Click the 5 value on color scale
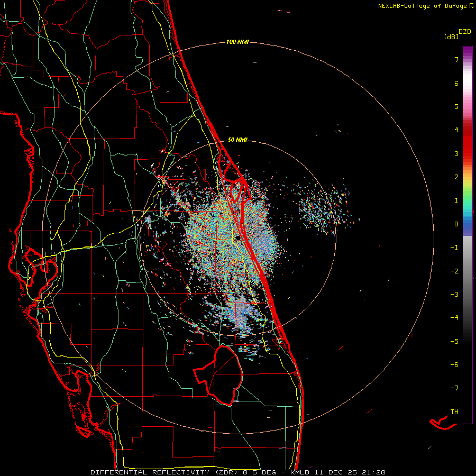The width and height of the screenshot is (476, 476). [456, 106]
